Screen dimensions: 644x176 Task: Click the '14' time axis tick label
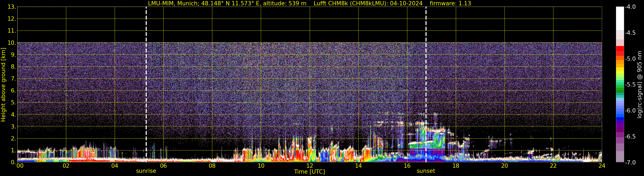point(358,166)
